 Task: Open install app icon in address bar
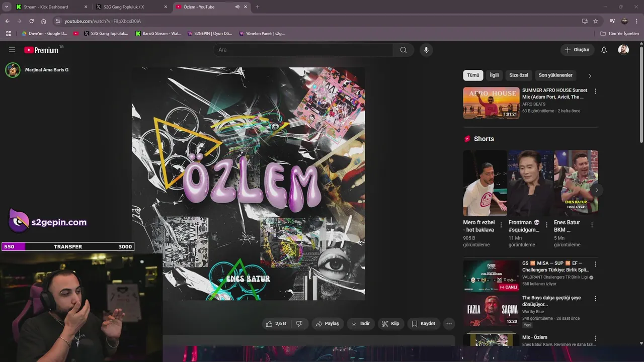(x=585, y=21)
